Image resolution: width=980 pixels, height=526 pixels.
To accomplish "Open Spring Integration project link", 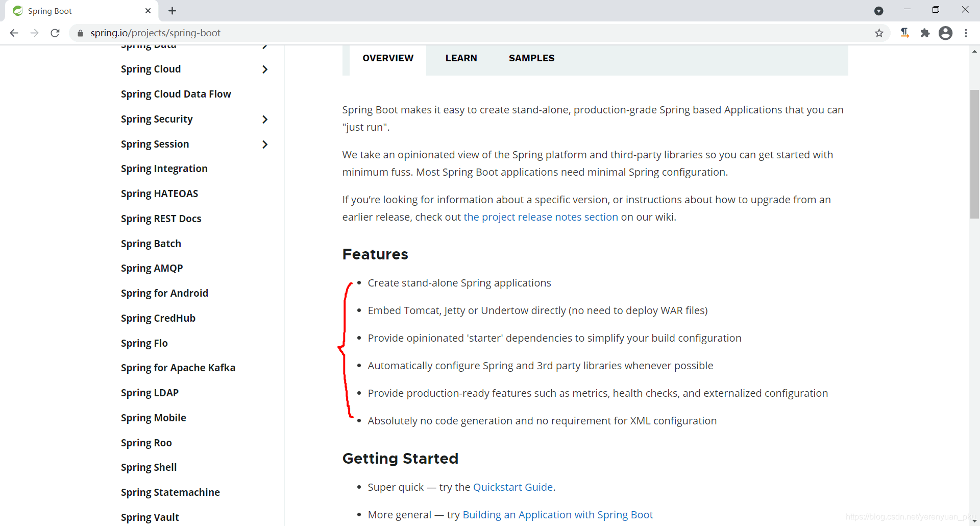I will 164,169.
